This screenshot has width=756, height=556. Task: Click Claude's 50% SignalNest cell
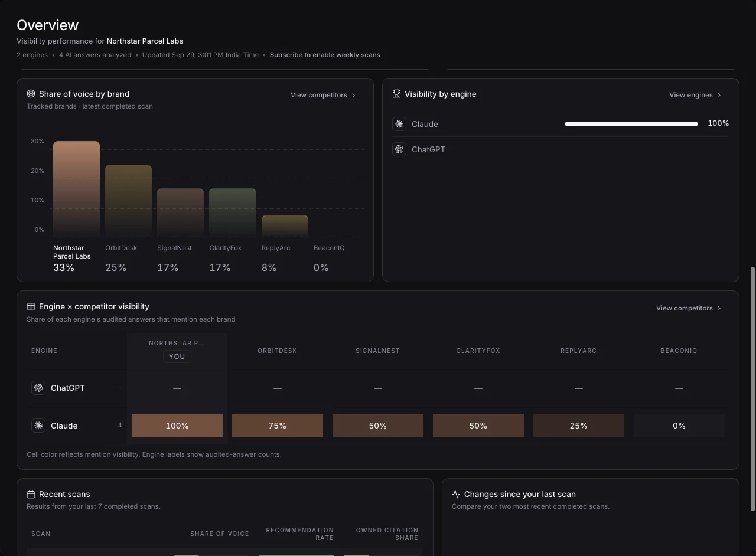coord(378,426)
